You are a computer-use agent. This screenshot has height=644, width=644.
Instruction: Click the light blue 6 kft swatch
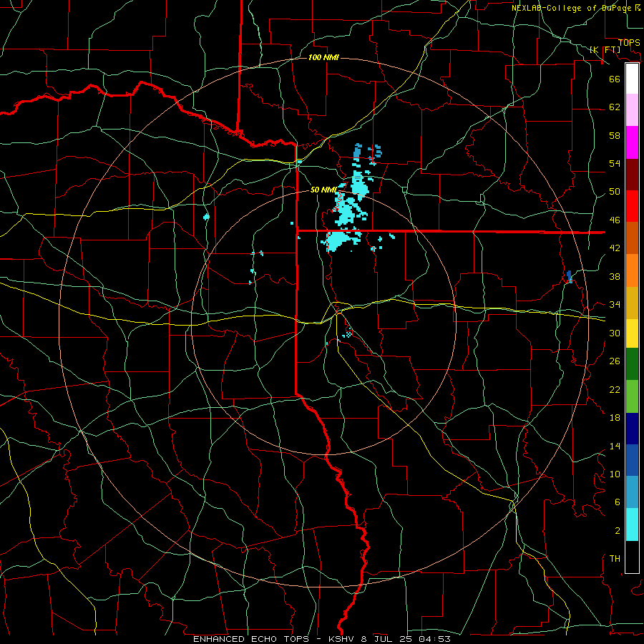[632, 492]
